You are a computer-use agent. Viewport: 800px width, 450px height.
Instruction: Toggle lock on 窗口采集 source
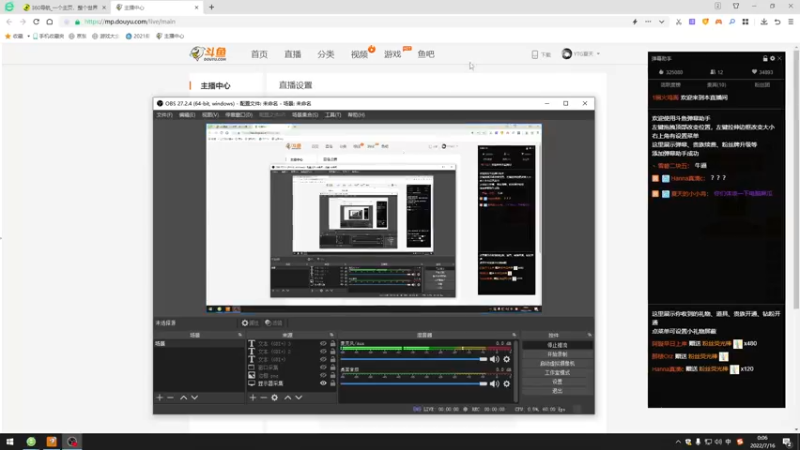[x=333, y=367]
